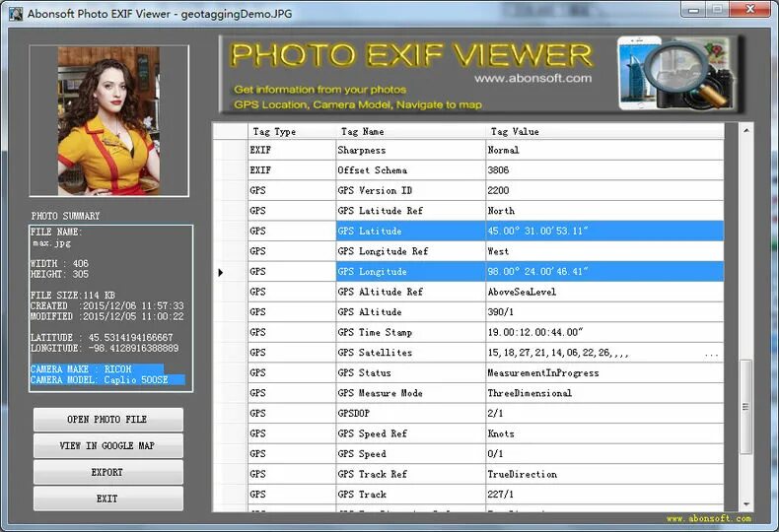This screenshot has height=532, width=779.
Task: Click the magnifier camera logo in the banner
Action: tap(676, 74)
